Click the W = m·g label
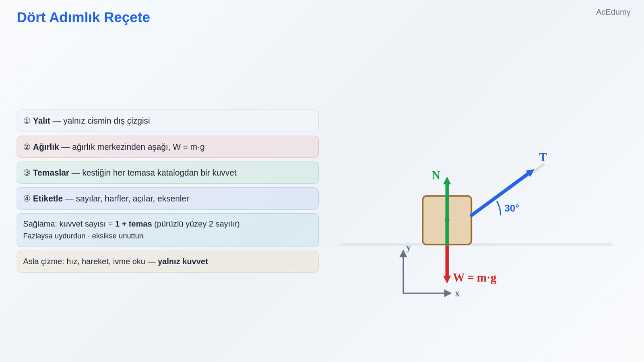Screen dimensions: 644x362 point(475,278)
